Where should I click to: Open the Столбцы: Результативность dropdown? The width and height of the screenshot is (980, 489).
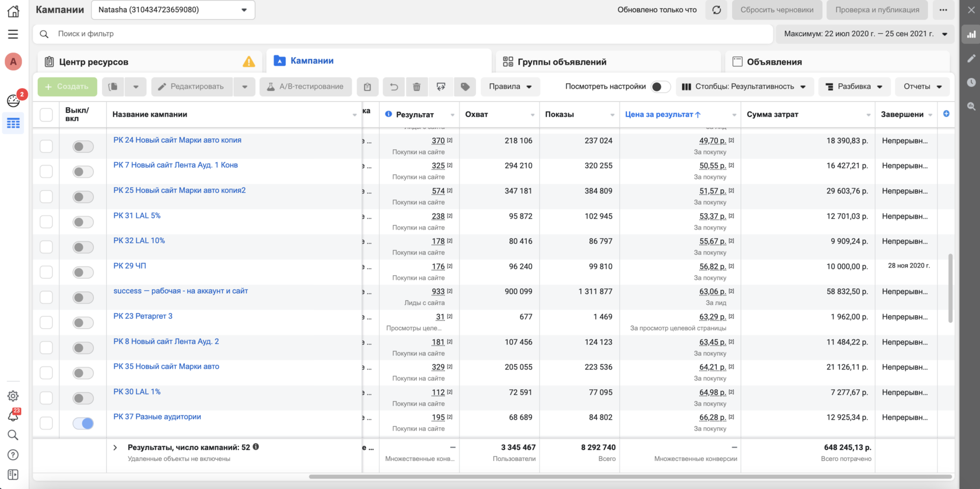point(744,87)
